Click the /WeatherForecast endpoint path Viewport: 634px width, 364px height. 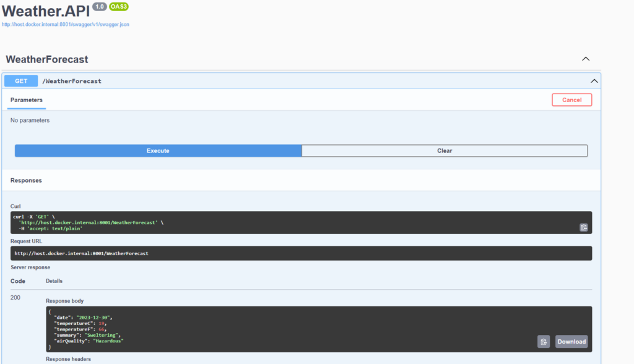[x=71, y=81]
